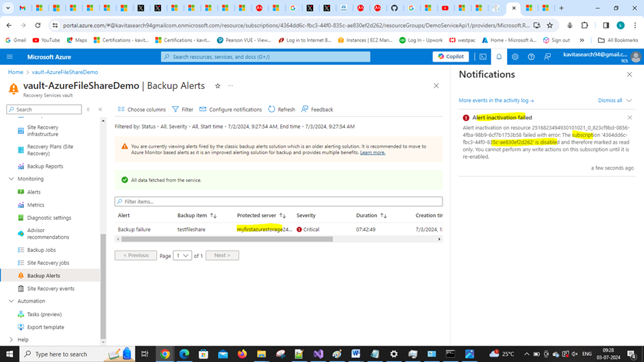The height and width of the screenshot is (362, 644).
Task: Dismiss the Alert inactivation failed notification
Action: [630, 118]
